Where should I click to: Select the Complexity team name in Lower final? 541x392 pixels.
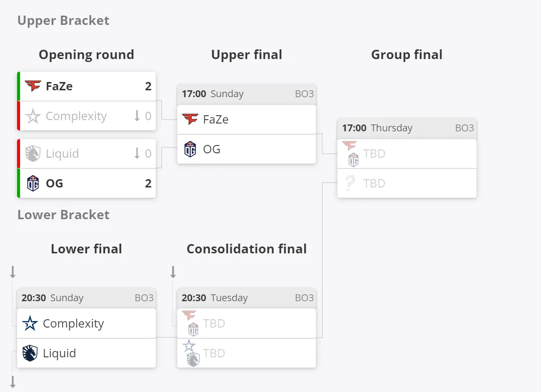pos(73,324)
